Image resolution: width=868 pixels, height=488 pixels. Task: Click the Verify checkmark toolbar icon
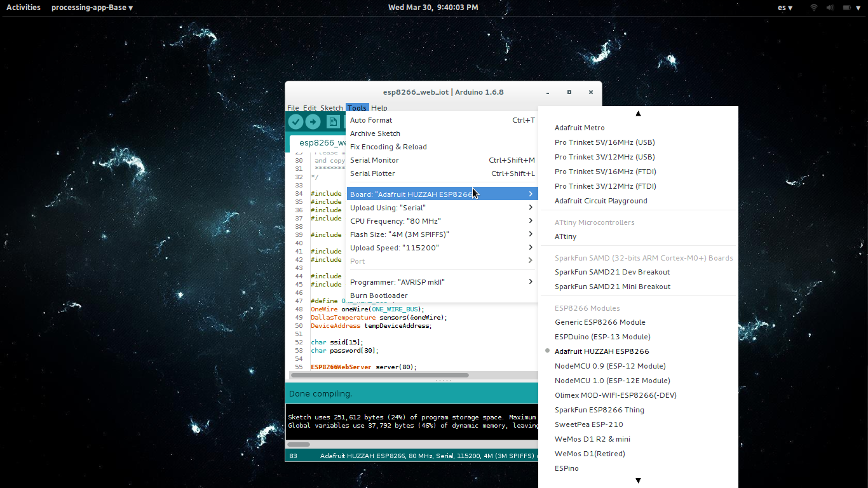pos(295,121)
